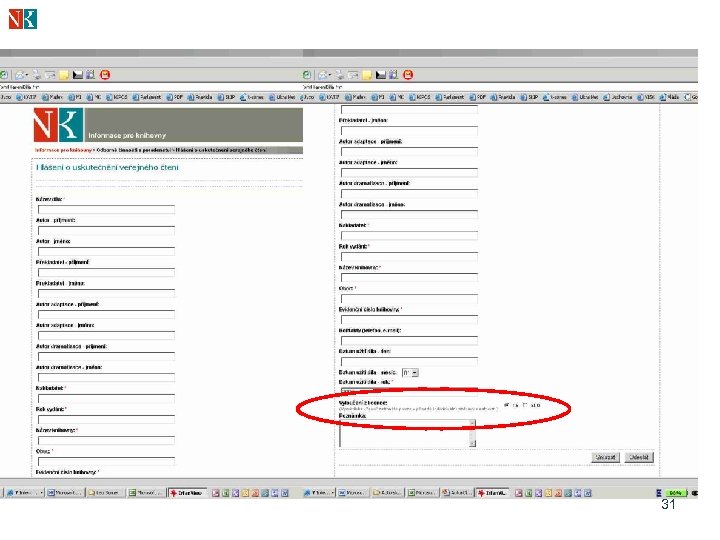Click the mail icon in the left browser toolbar
720x540 pixels.
[x=20, y=75]
